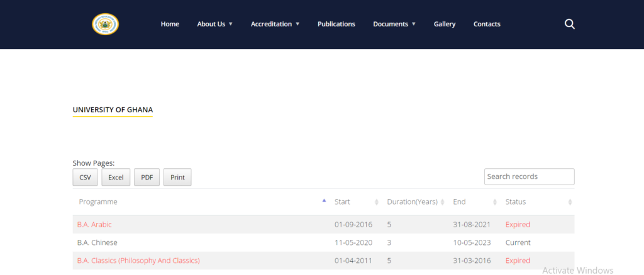
Task: Click end date 31-03-2016
Action: 472,261
